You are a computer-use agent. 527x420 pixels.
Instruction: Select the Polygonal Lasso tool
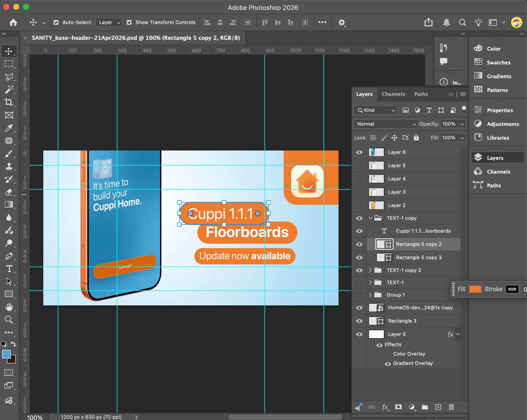click(x=9, y=77)
